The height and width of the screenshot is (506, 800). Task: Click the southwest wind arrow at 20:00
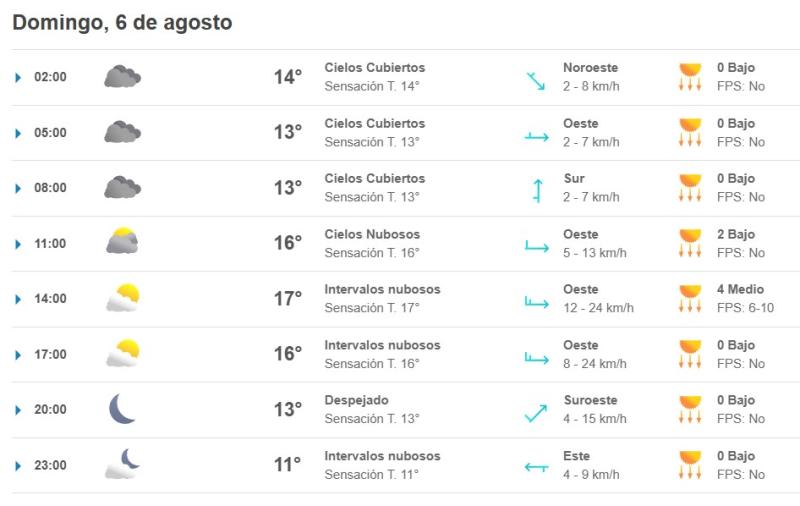click(536, 412)
